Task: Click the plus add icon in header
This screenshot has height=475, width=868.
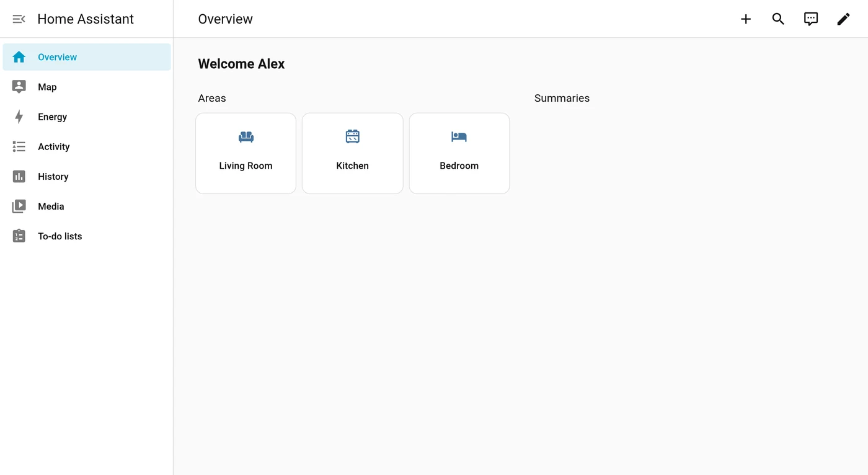Action: (746, 19)
